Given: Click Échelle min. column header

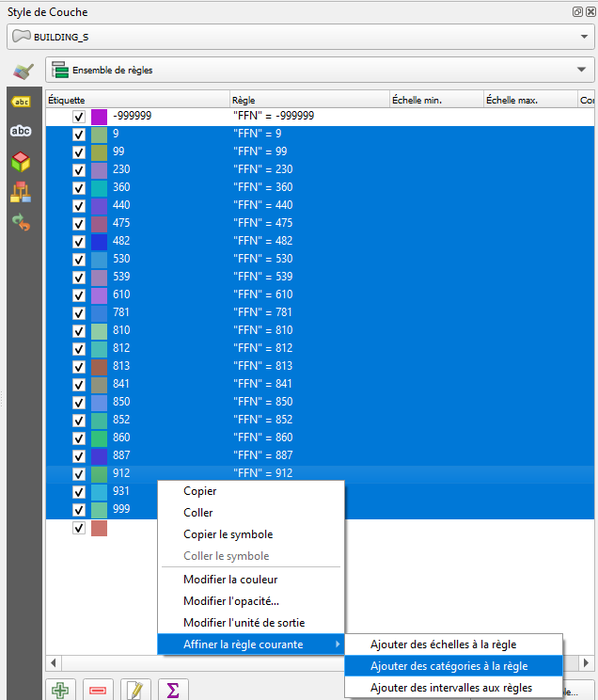Looking at the screenshot, I should pyautogui.click(x=437, y=100).
